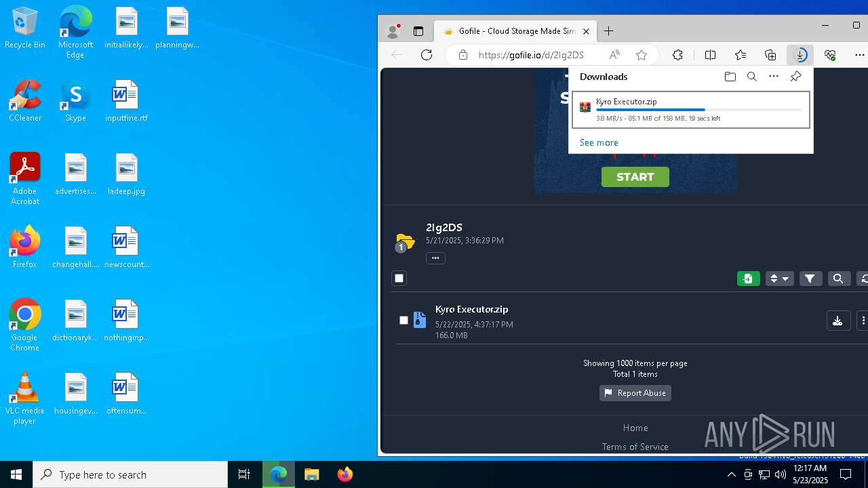This screenshot has height=488, width=868.
Task: Click the zip file icon of Kyro Executor
Action: pyautogui.click(x=420, y=320)
